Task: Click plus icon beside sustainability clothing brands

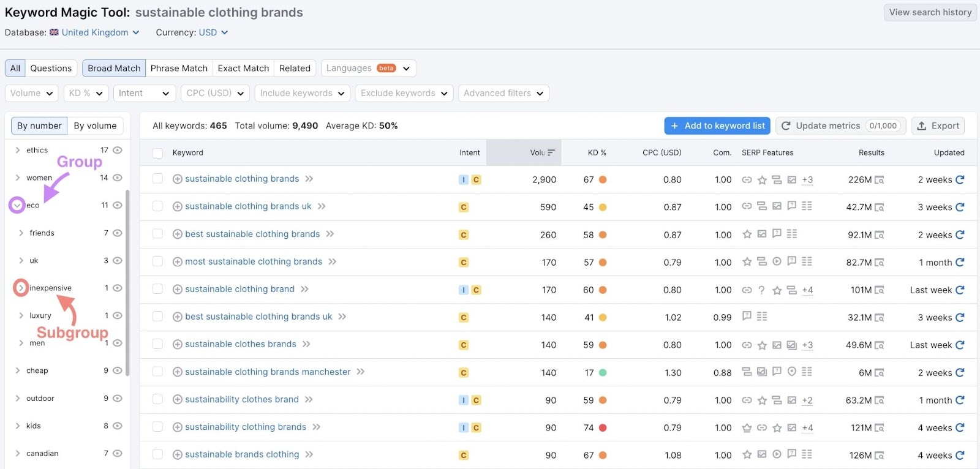Action: [x=177, y=427]
